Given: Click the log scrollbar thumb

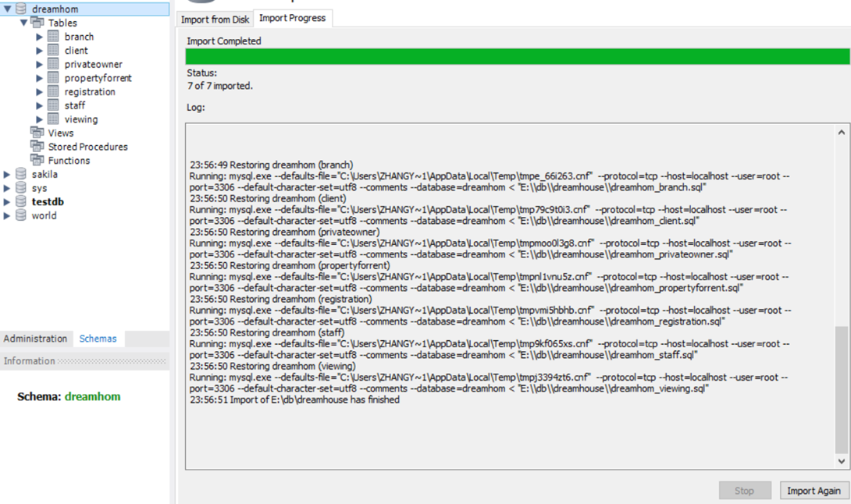Looking at the screenshot, I should pyautogui.click(x=841, y=389).
